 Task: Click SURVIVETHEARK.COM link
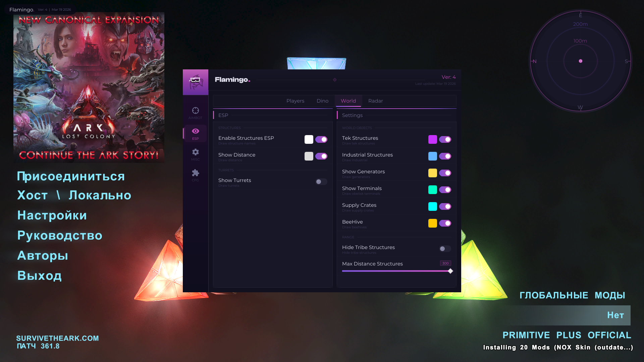(x=57, y=338)
